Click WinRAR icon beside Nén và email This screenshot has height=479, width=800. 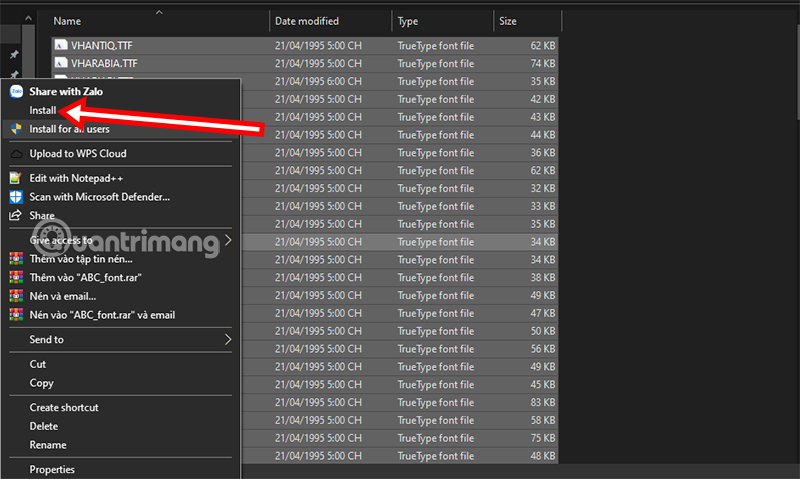point(16,296)
